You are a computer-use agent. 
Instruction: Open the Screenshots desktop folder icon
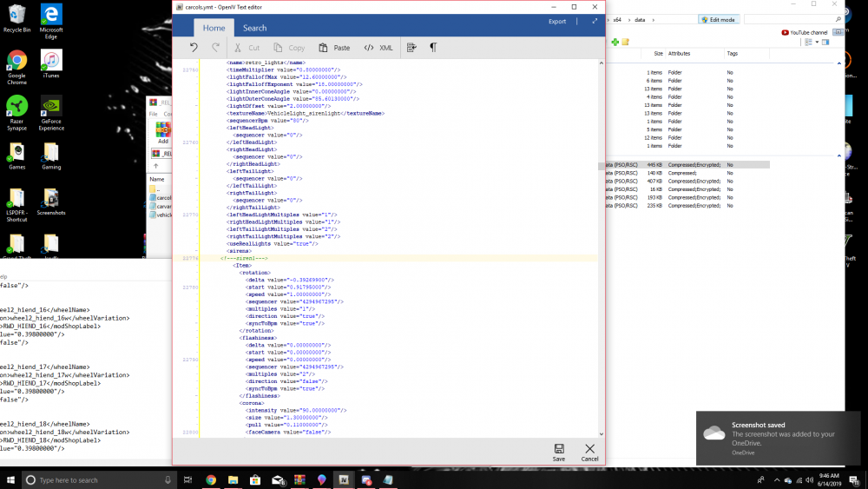point(51,202)
